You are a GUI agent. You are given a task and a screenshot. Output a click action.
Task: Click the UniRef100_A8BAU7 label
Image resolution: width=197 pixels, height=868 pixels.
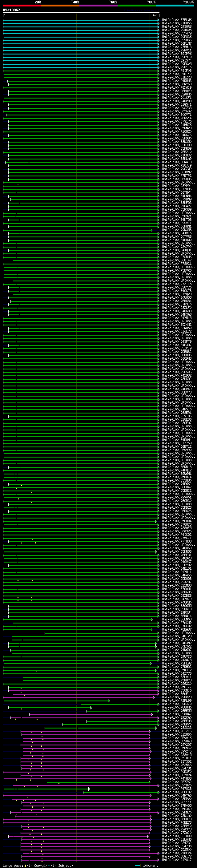tap(177, 629)
